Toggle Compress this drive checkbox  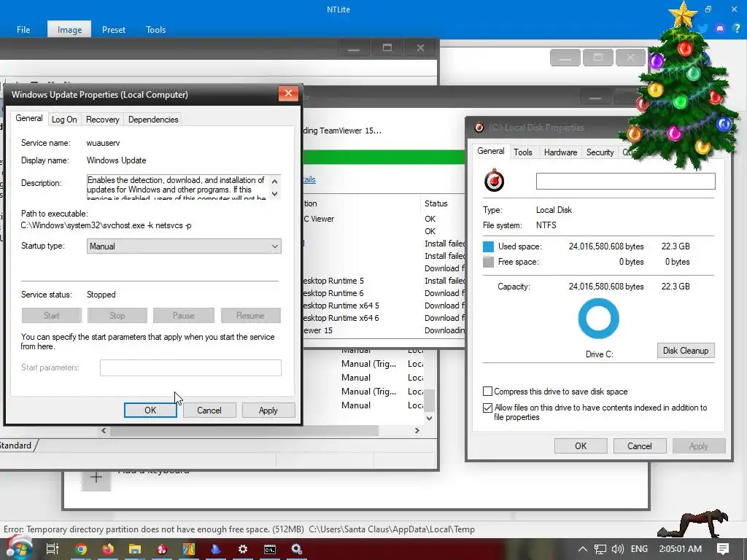click(x=487, y=392)
